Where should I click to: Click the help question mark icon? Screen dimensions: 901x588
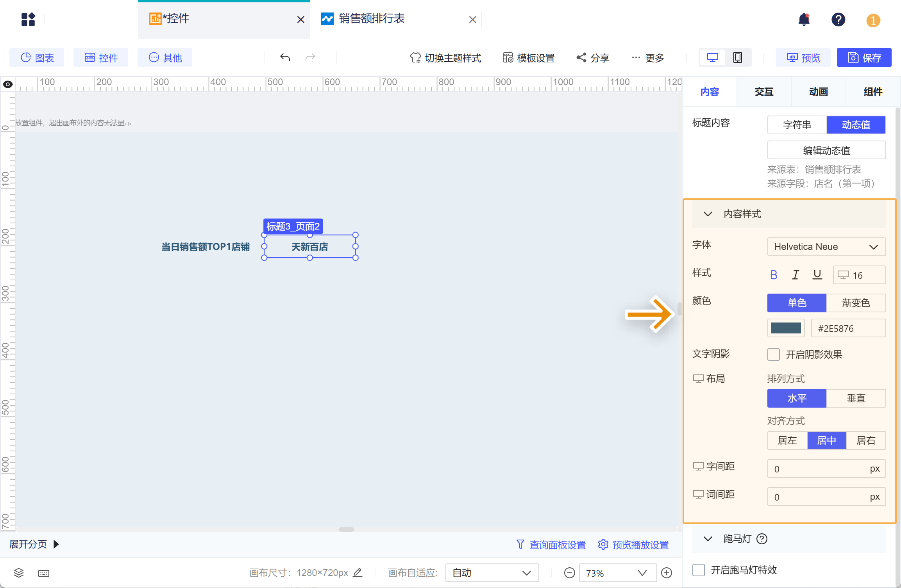838,20
